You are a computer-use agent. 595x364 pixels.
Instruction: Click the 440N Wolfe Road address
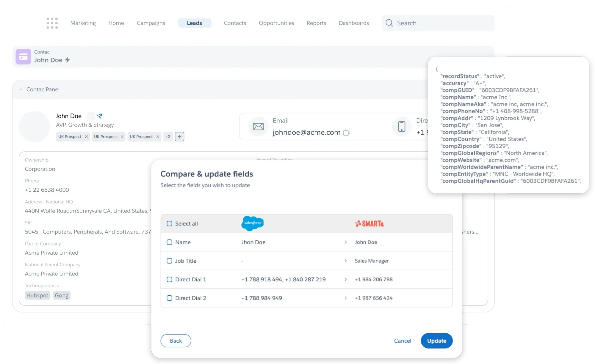pos(88,211)
